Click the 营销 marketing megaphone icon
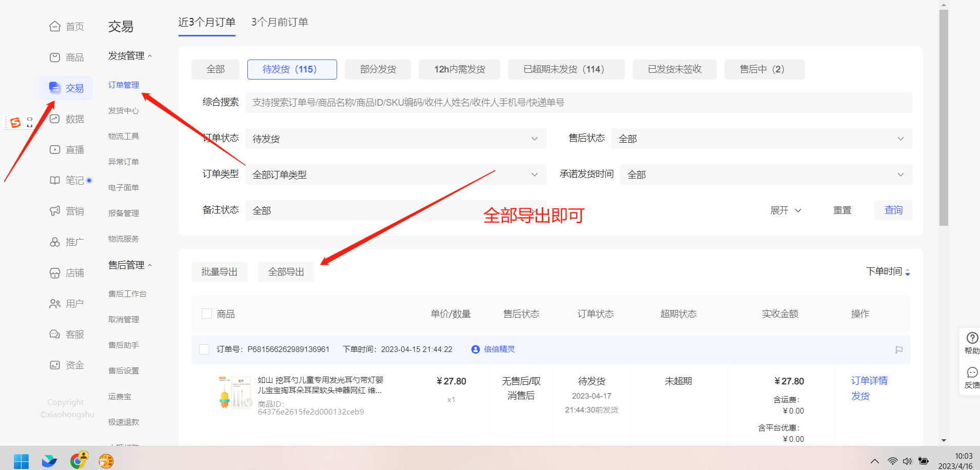This screenshot has height=470, width=980. click(x=55, y=211)
